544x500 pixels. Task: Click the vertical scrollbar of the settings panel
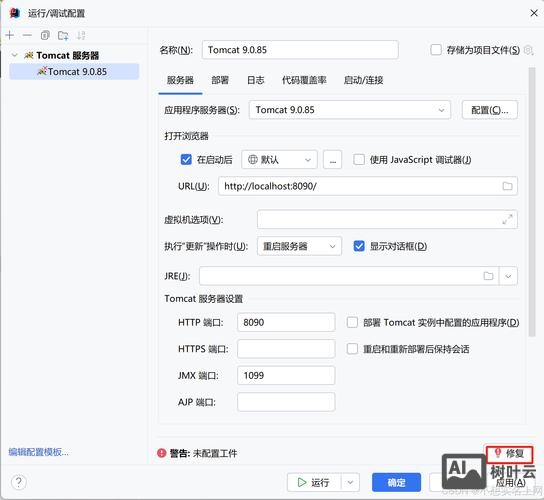[532, 202]
